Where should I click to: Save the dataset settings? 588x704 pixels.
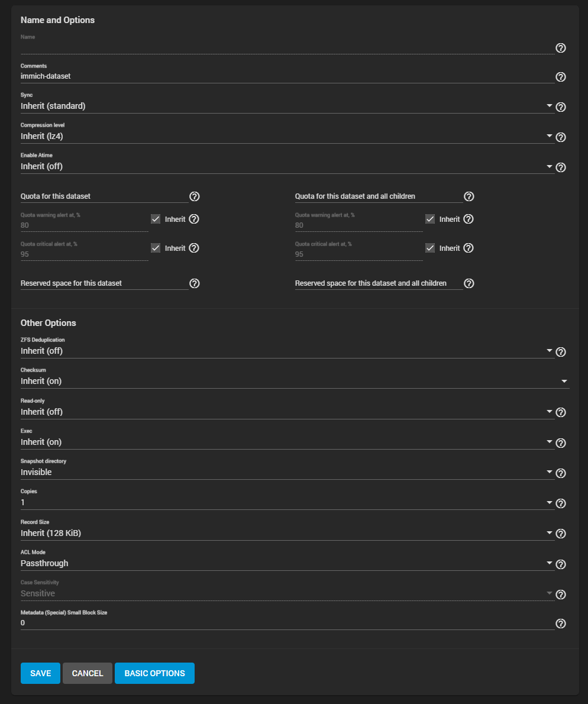coord(40,673)
